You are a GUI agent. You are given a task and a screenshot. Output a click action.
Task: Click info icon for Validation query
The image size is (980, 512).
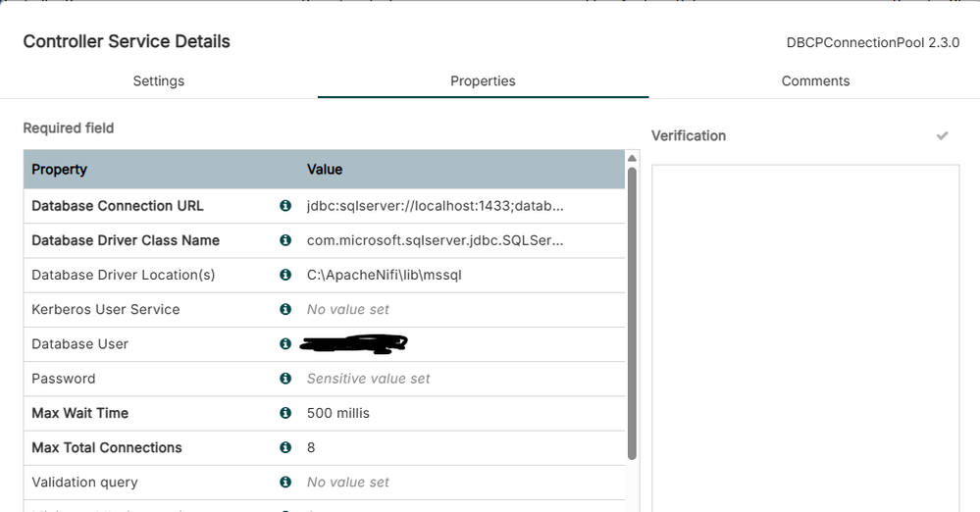pos(285,482)
